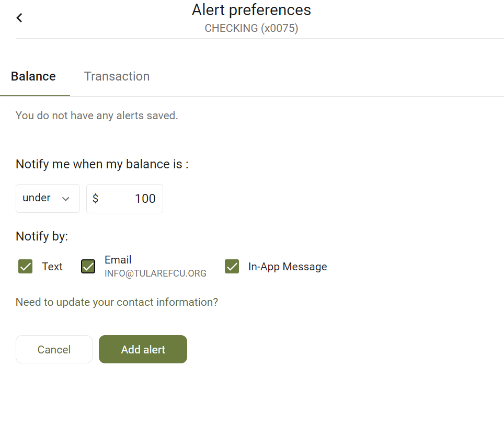
Task: Click the 'You do not have any alerts saved' message
Action: point(97,116)
